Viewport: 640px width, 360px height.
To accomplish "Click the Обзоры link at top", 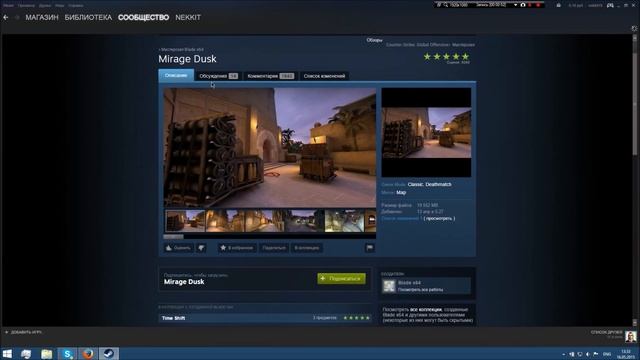I will 374,40.
